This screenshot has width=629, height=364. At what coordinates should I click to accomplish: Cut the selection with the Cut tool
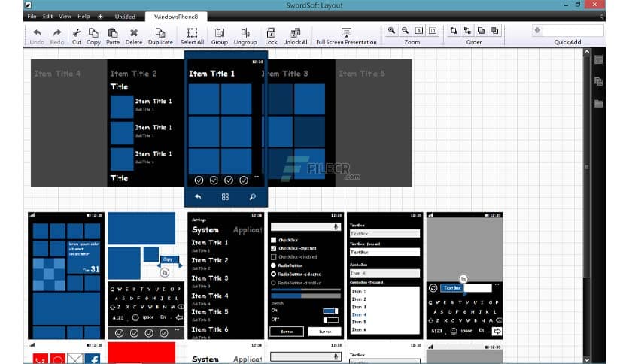(x=76, y=32)
